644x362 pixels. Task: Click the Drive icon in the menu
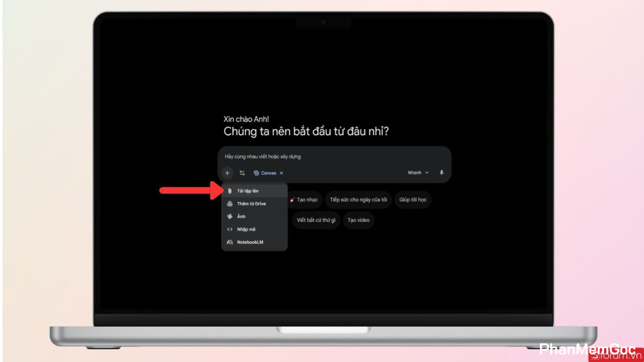click(230, 204)
